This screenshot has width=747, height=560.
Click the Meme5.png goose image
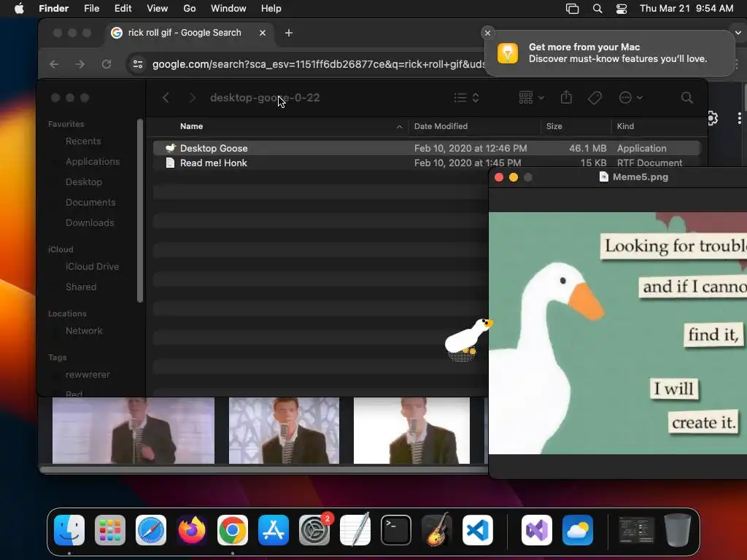(618, 333)
